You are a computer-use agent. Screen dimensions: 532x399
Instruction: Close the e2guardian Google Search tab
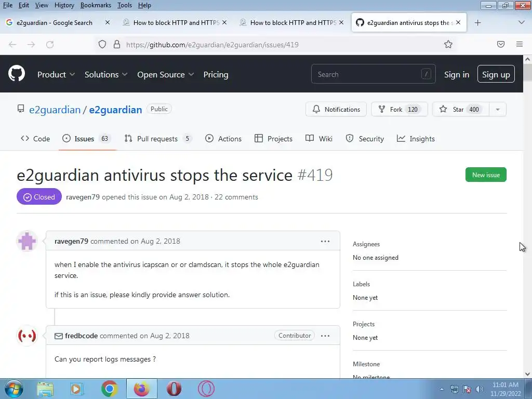pos(107,22)
